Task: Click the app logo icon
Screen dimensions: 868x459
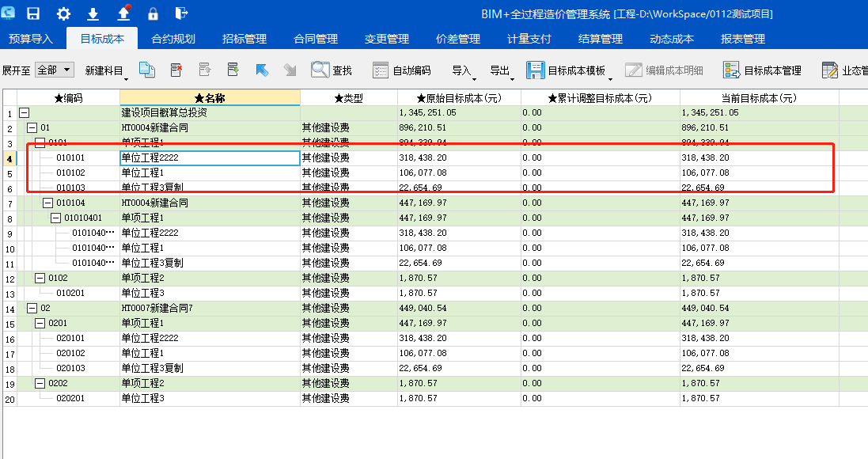Action: [8, 13]
